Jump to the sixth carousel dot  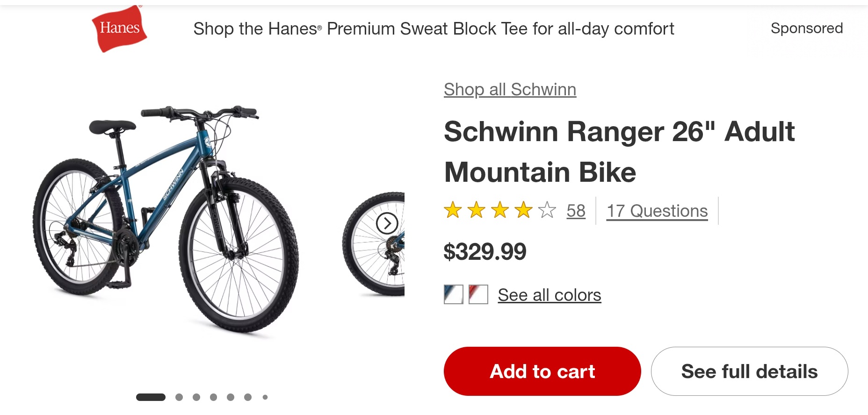248,397
